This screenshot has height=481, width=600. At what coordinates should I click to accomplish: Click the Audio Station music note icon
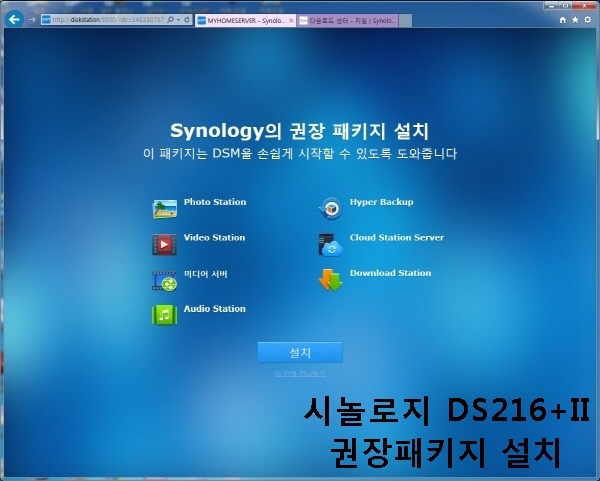point(165,315)
